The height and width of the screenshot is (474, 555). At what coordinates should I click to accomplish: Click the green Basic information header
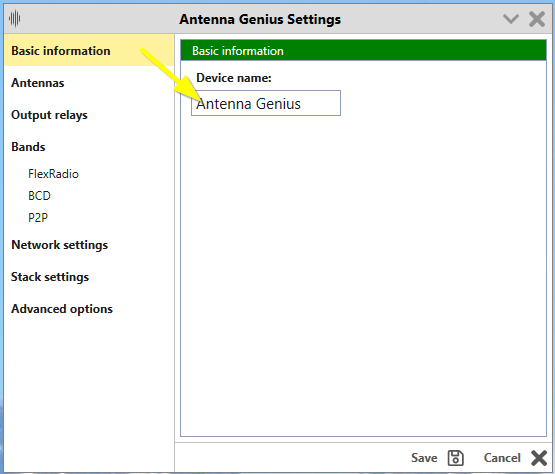click(363, 50)
